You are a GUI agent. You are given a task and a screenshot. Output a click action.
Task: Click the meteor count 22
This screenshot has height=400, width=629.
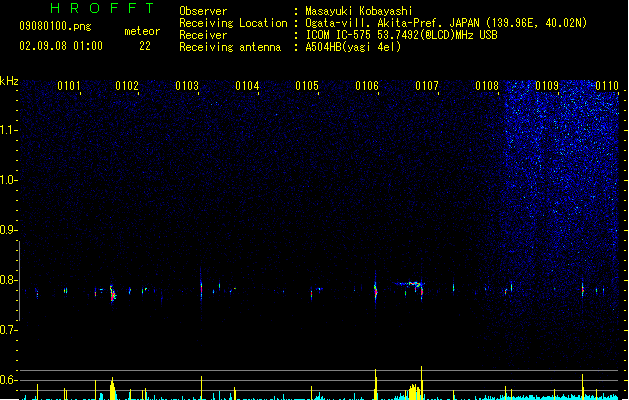pos(145,46)
